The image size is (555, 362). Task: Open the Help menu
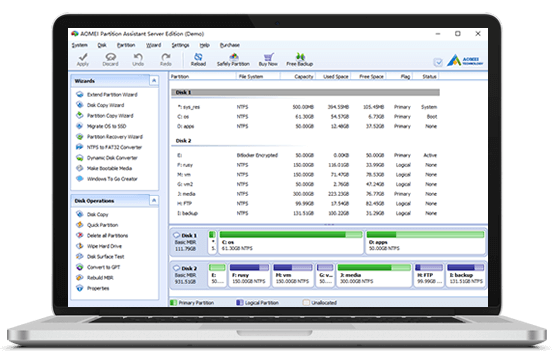(205, 45)
